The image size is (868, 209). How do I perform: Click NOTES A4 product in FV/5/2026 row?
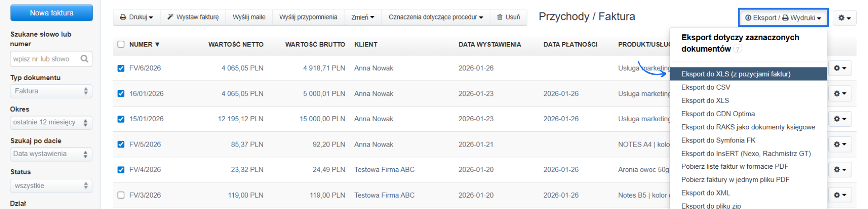644,144
